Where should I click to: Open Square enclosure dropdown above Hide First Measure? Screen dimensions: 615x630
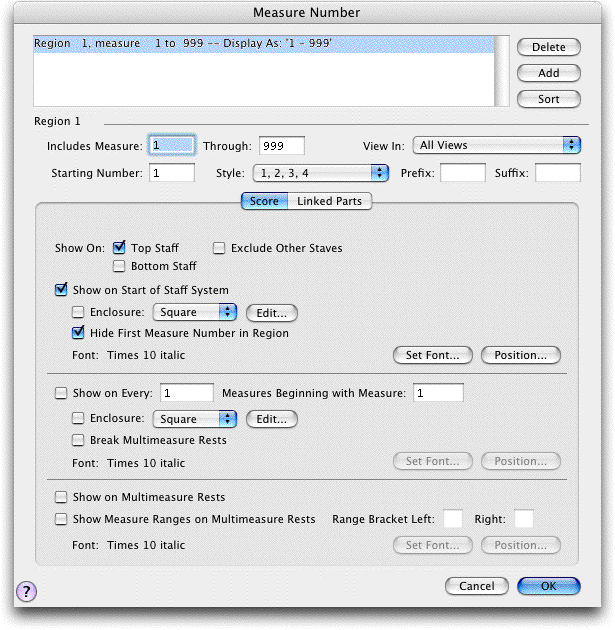[195, 312]
